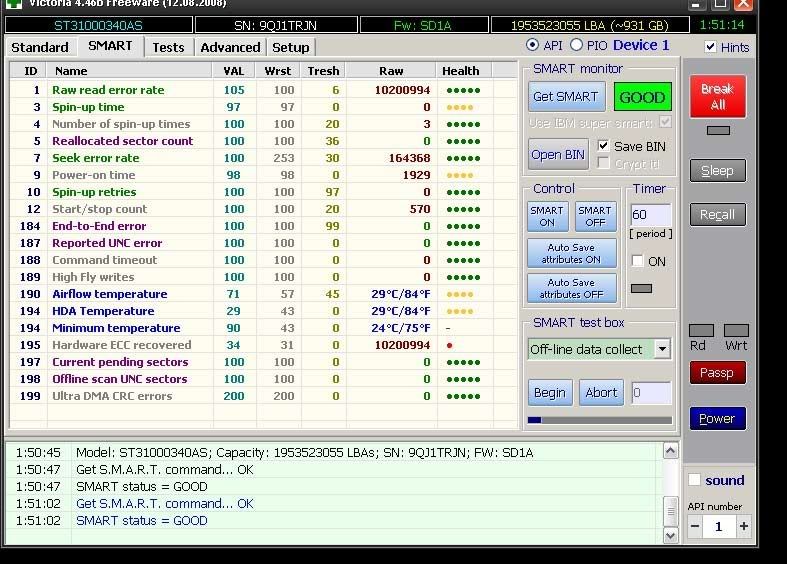The height and width of the screenshot is (564, 787).
Task: Open the Advanced tab
Action: (230, 47)
